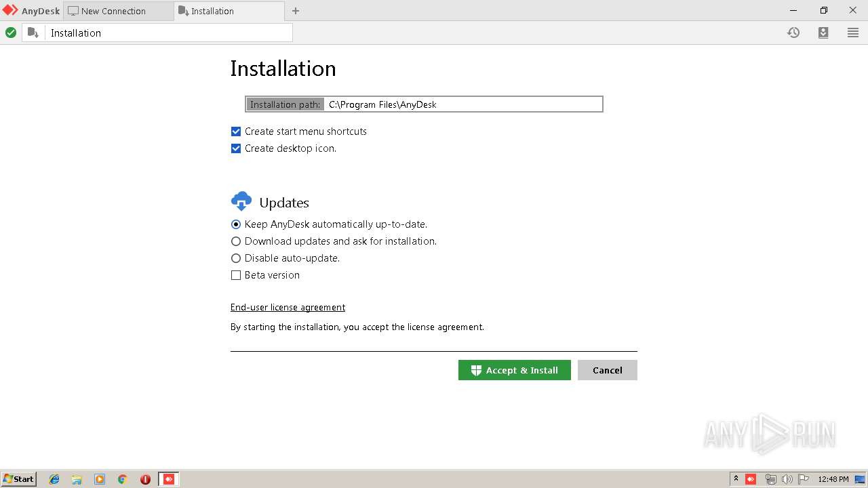Screen dimensions: 868x488
Task: Select Disable auto-update option
Action: click(x=236, y=258)
